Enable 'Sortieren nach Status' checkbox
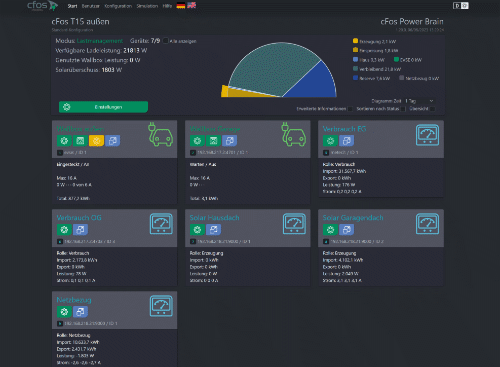 pos(403,109)
